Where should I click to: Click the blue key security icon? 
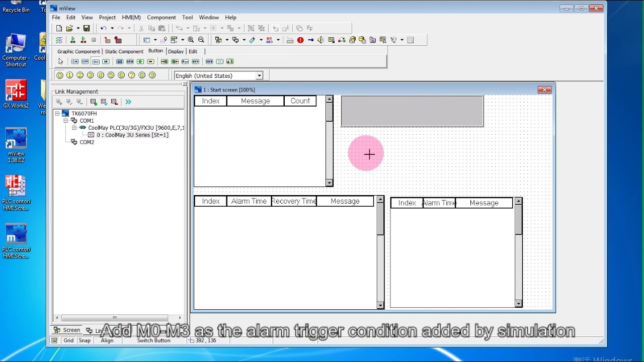coord(310,40)
